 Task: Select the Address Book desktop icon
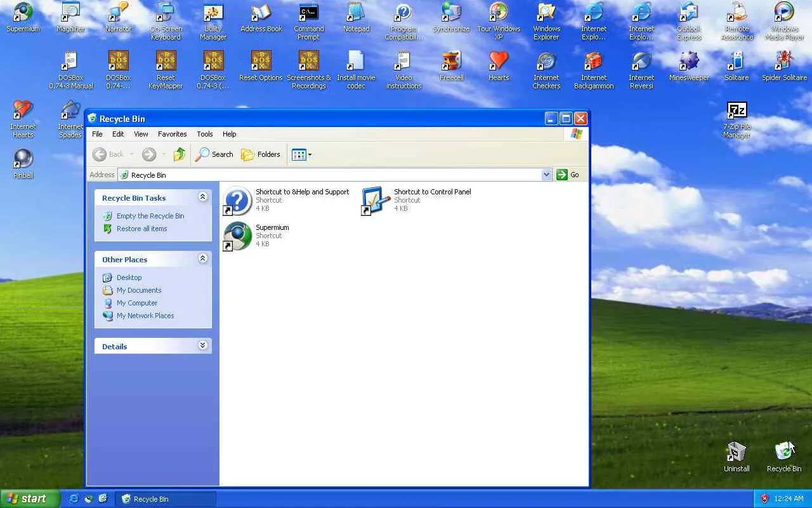261,18
